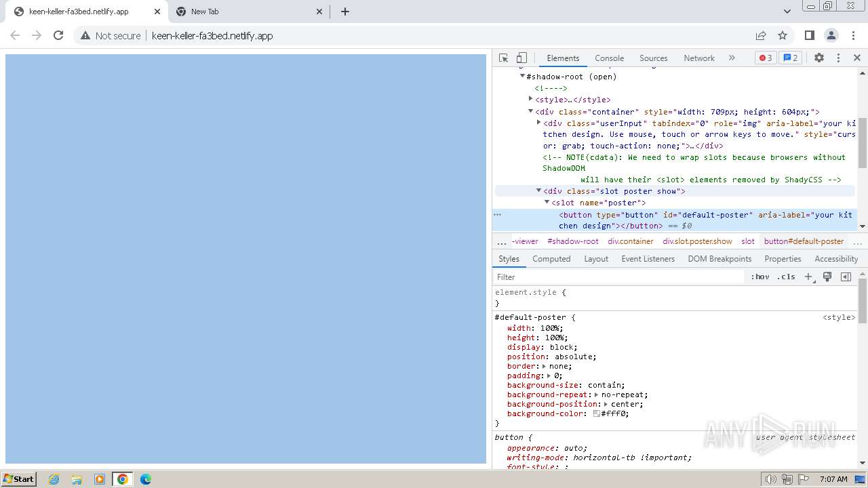The width and height of the screenshot is (868, 488).
Task: Open a new tab with plus button
Action: point(344,12)
